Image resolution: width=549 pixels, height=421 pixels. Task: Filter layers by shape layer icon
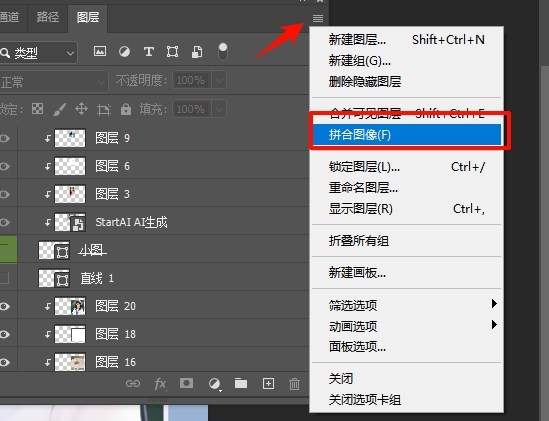[172, 52]
